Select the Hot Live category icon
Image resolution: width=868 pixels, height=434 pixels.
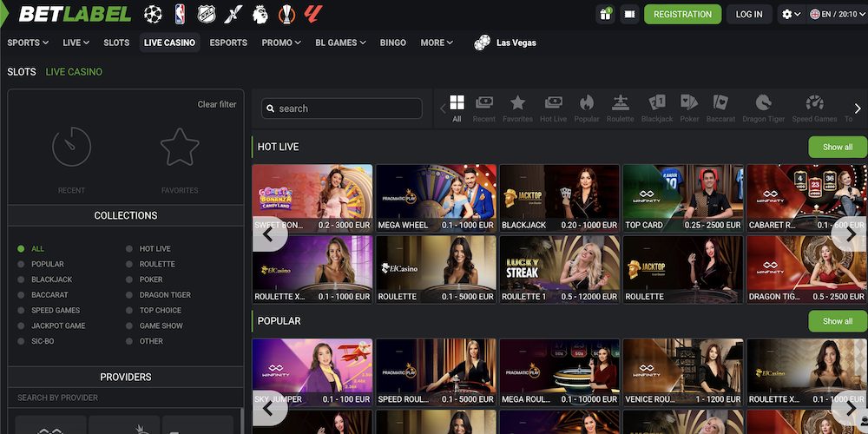click(x=553, y=102)
